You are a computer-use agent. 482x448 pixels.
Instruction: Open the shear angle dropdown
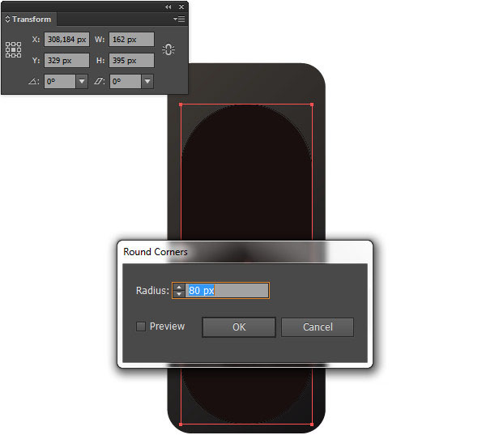coord(147,82)
